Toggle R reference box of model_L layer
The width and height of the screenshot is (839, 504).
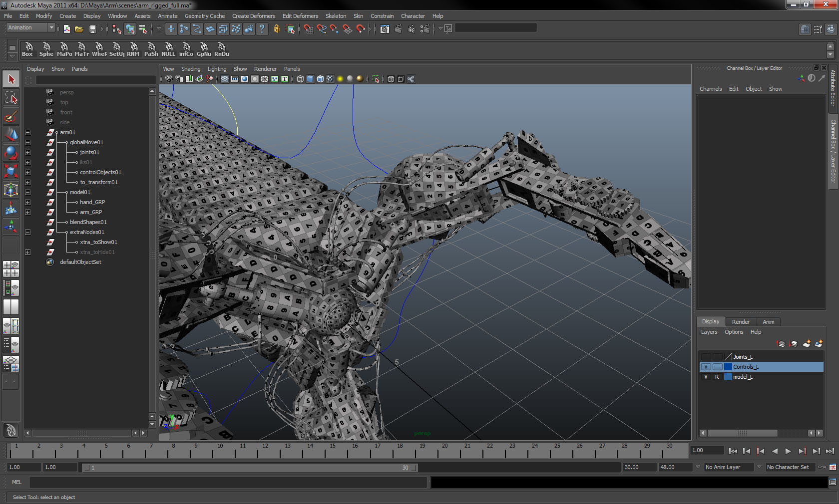[x=717, y=377]
